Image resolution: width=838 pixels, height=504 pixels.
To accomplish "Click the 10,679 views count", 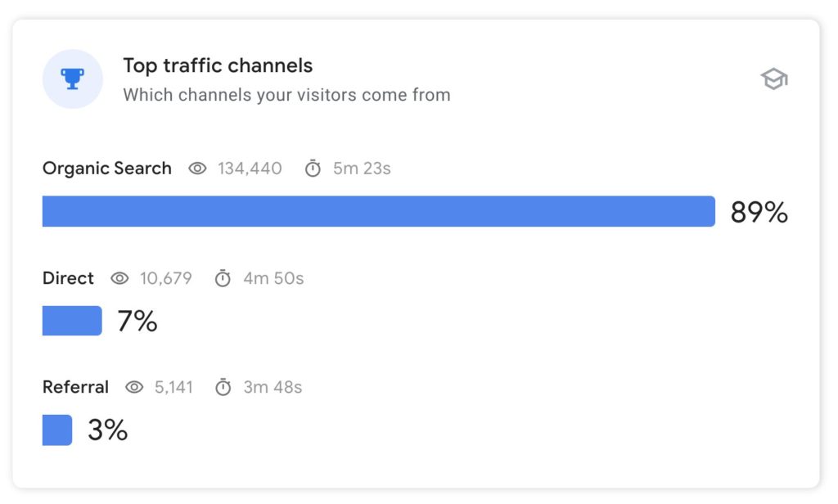I will click(165, 278).
